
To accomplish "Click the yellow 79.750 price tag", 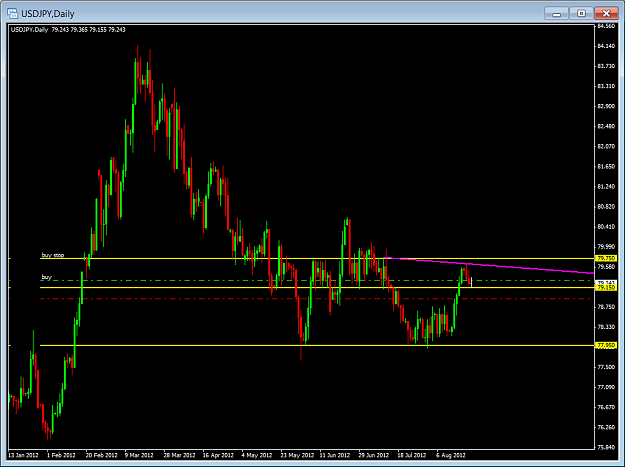I will (x=606, y=258).
